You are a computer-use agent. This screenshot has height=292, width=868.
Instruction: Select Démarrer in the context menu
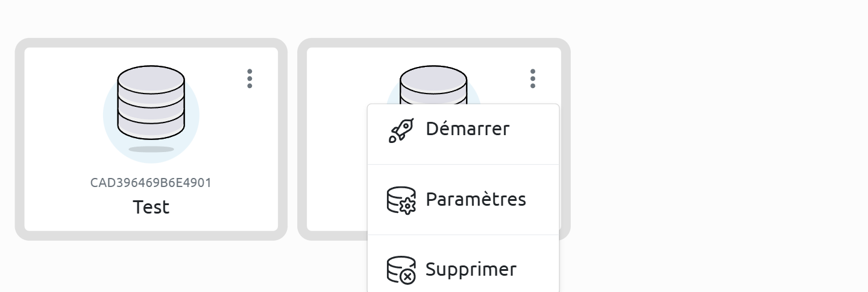pyautogui.click(x=467, y=129)
